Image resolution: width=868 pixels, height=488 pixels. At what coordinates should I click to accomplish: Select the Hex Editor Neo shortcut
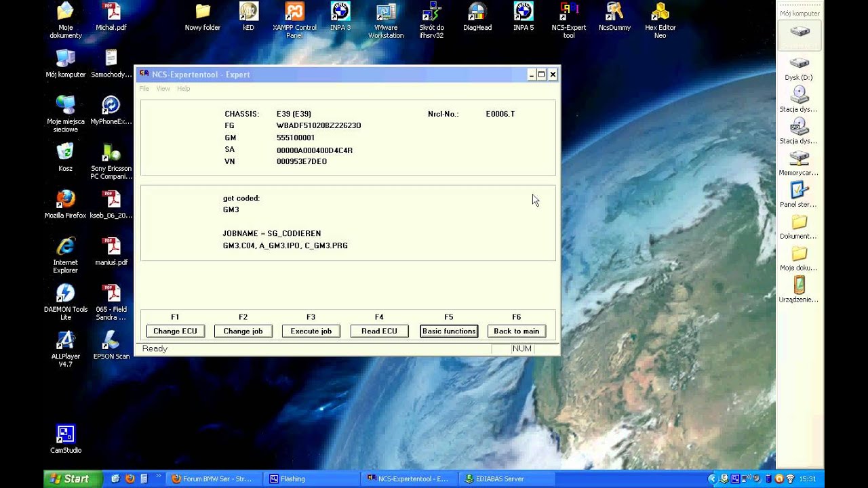(660, 20)
